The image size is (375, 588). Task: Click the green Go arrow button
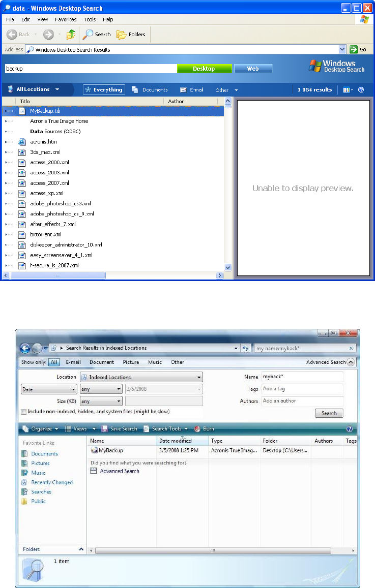(353, 49)
